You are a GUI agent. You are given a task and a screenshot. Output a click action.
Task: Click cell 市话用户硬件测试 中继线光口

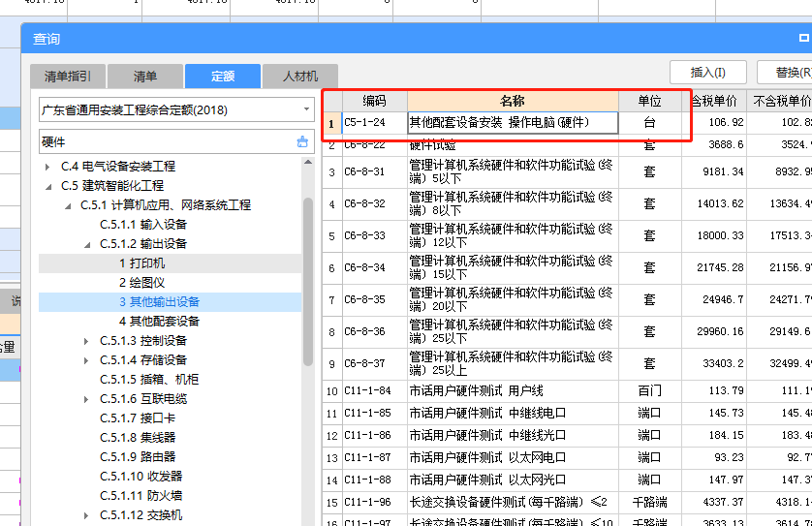(x=513, y=435)
